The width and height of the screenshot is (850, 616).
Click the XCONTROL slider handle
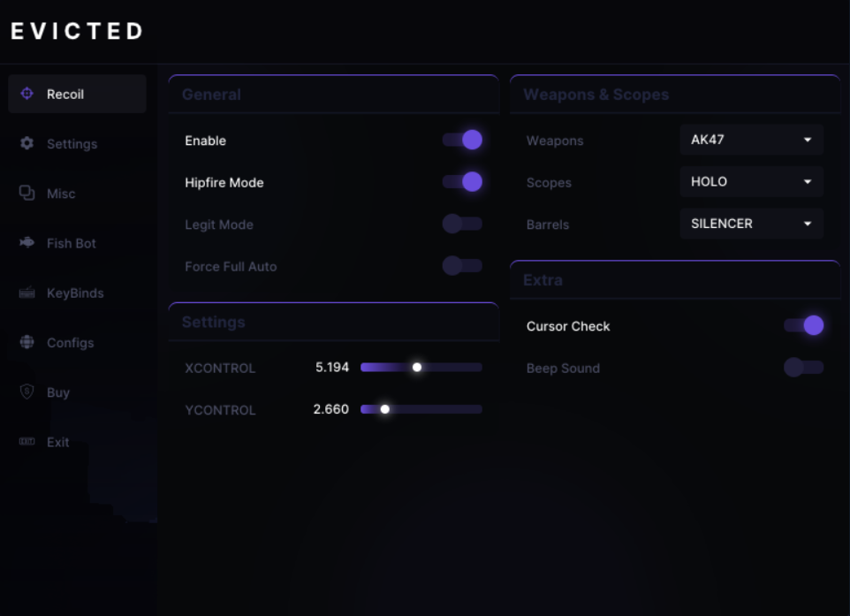[x=417, y=367]
